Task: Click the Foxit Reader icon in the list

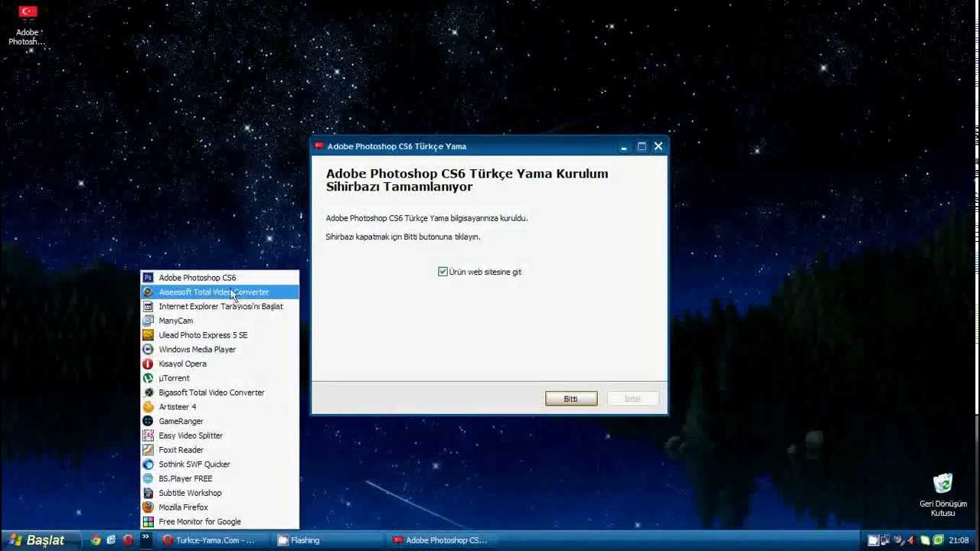Action: 149,450
